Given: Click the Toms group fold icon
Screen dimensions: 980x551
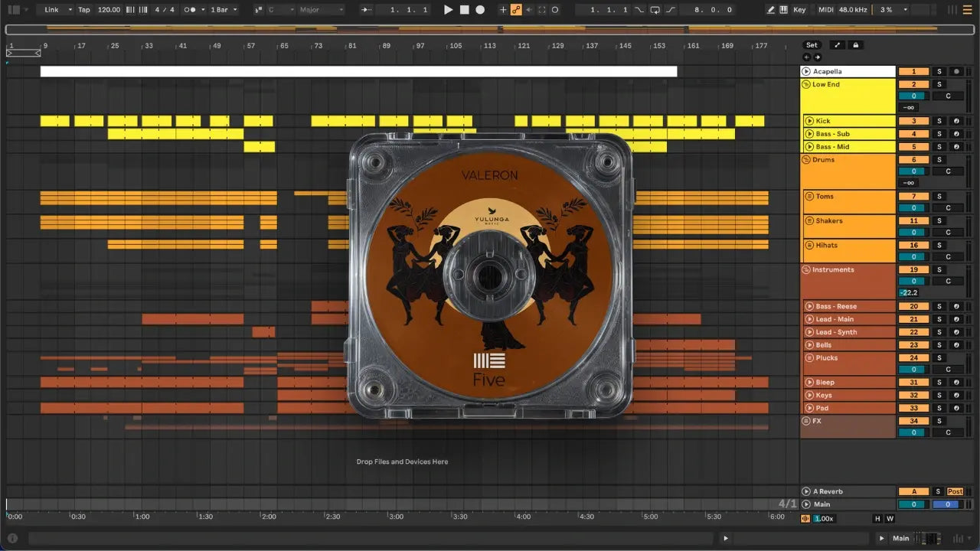Looking at the screenshot, I should (809, 197).
